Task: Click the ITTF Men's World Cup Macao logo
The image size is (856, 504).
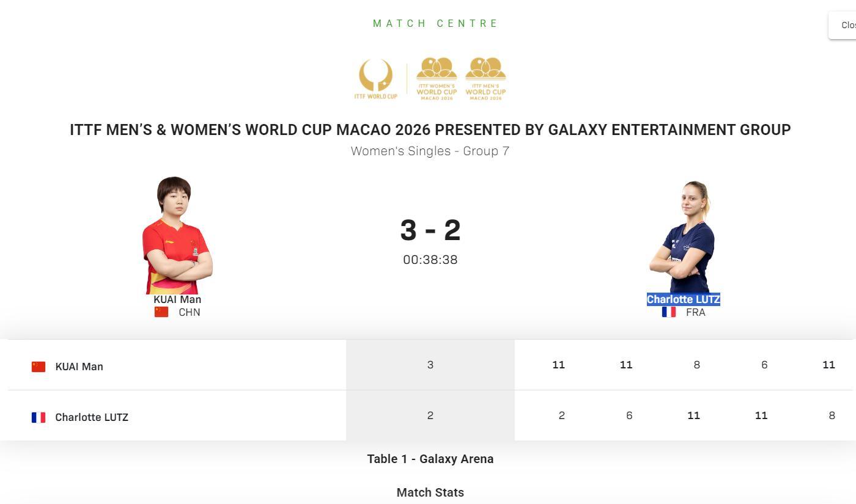Action: (x=485, y=78)
